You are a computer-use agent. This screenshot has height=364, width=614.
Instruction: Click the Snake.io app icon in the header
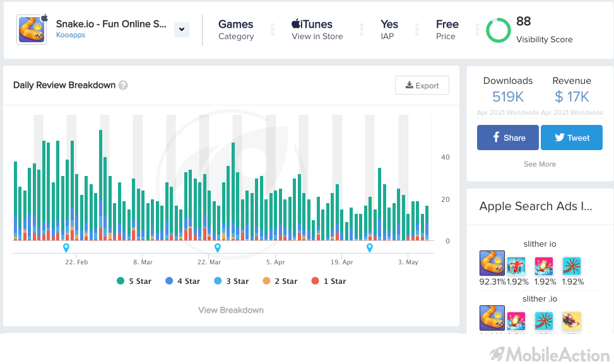pos(32,30)
